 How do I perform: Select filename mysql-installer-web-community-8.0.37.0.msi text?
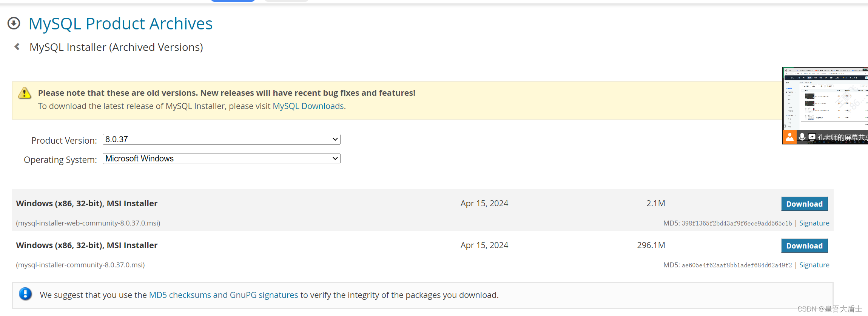(88, 223)
